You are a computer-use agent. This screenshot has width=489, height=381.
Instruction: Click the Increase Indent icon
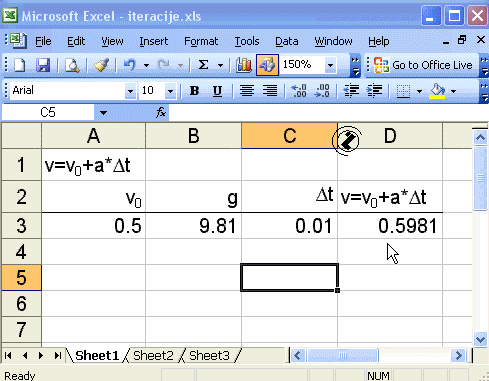(375, 91)
